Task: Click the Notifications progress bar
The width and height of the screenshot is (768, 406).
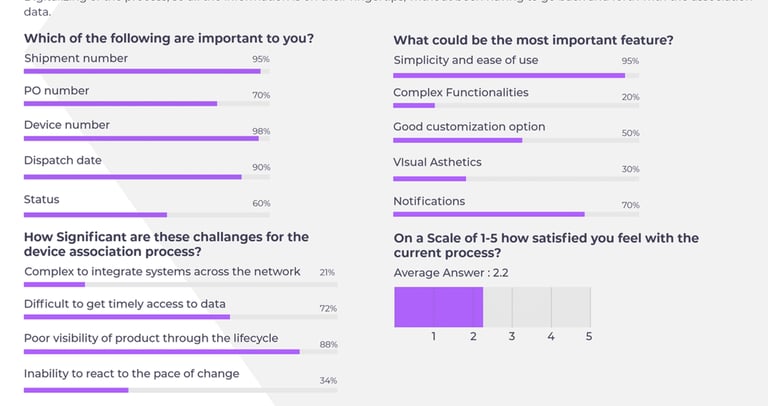Action: click(516, 213)
